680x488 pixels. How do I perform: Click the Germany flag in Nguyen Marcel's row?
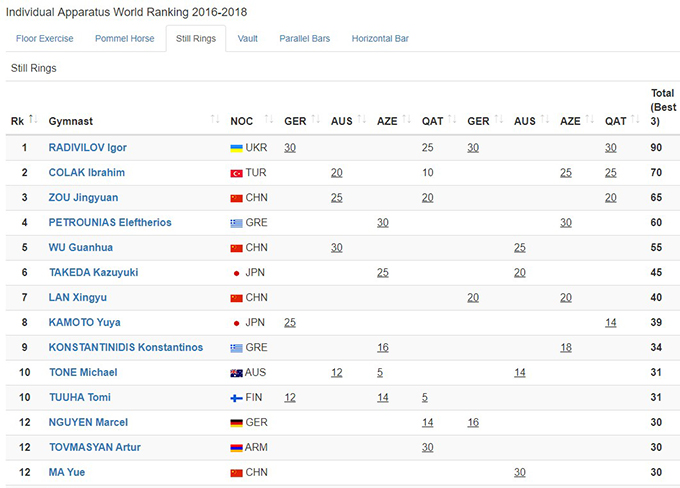point(236,423)
